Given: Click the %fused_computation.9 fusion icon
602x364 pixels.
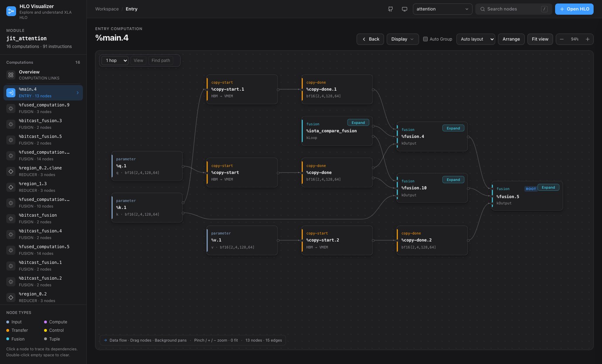Looking at the screenshot, I should coord(11,108).
